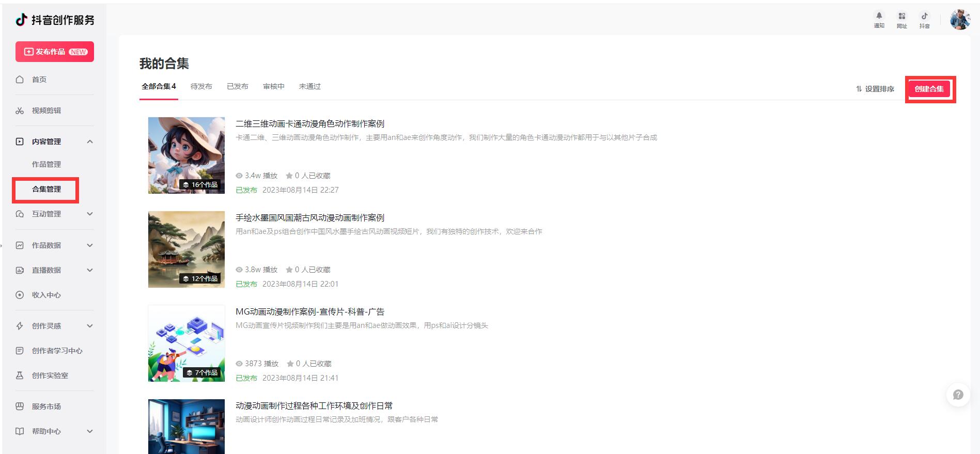
Task: Open 创作者学习中心 label in the sidebar
Action: click(57, 351)
